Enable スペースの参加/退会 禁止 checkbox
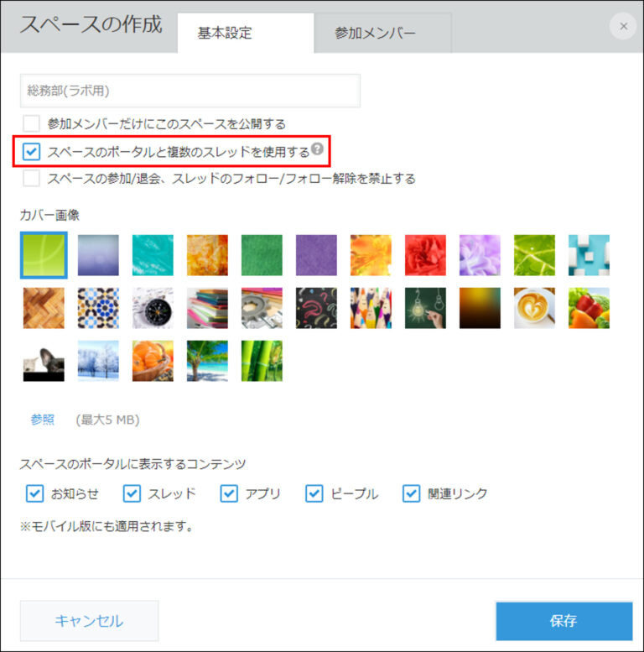 click(x=32, y=179)
